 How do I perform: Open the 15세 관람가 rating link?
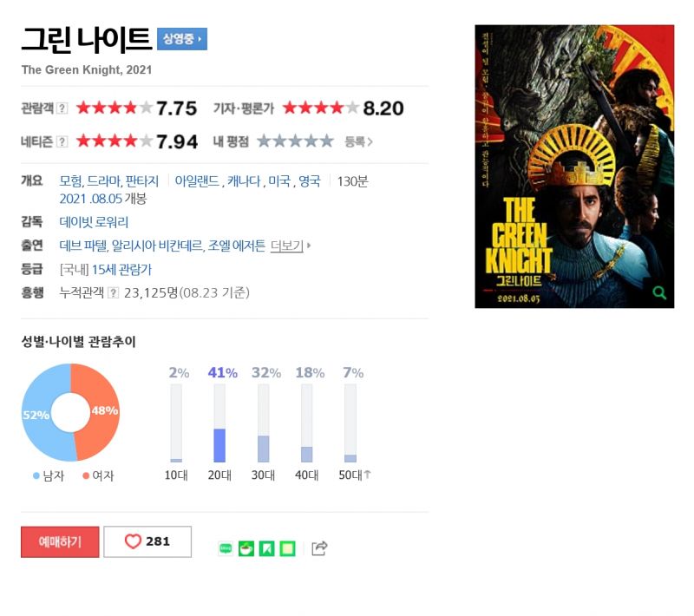click(121, 269)
